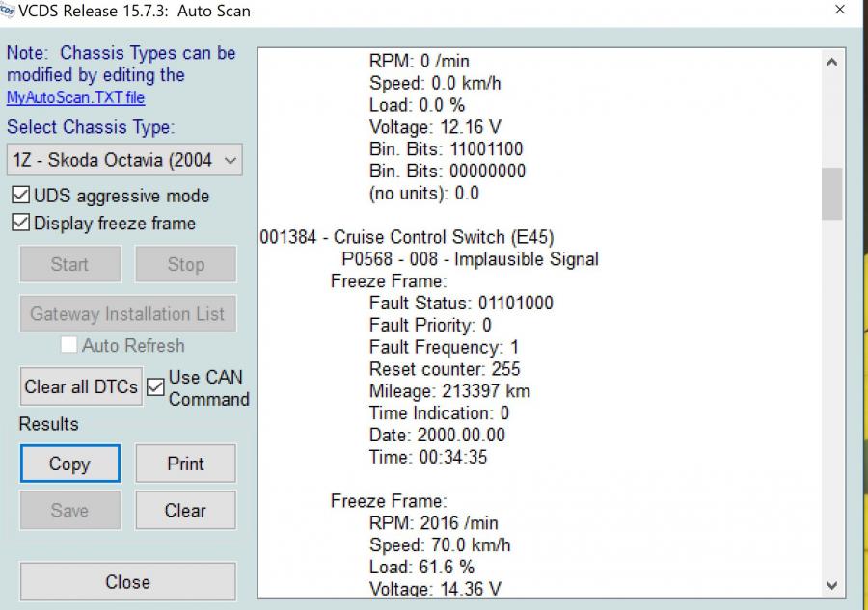Clear the results output

(185, 510)
